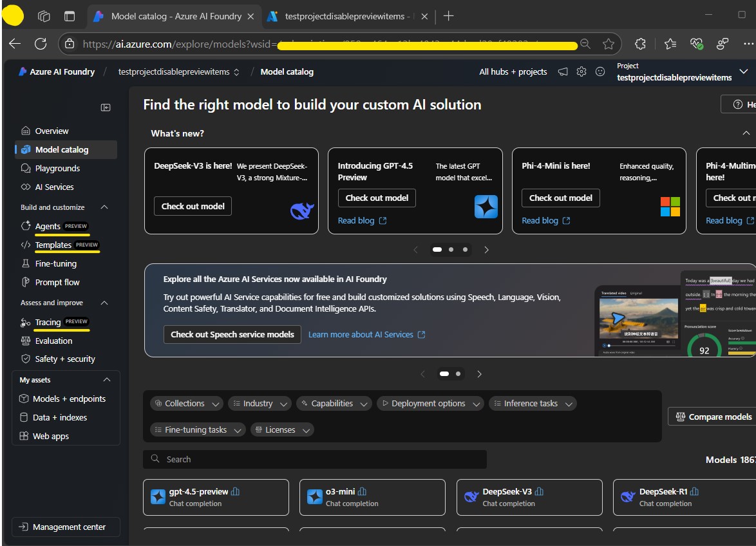
Task: Close the Model catalog browser tab
Action: (x=250, y=16)
